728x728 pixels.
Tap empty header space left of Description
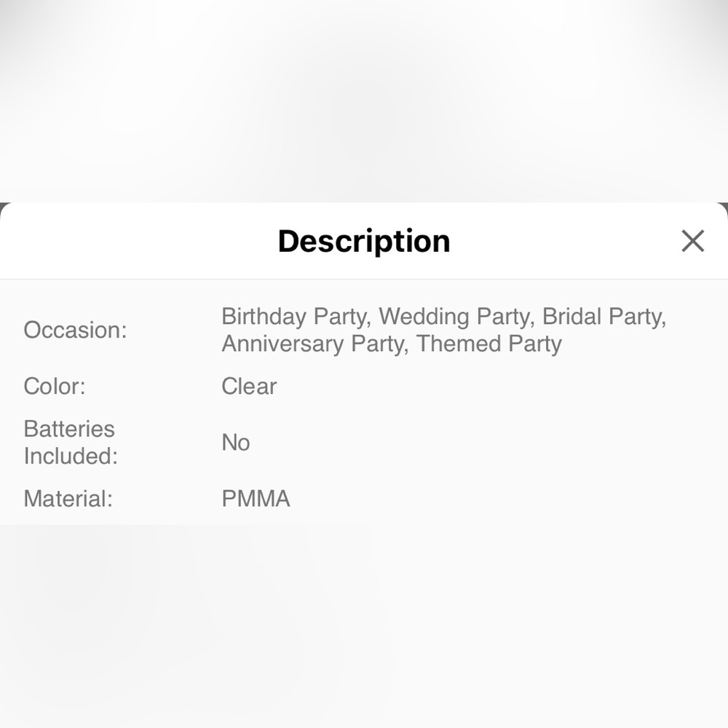139,241
